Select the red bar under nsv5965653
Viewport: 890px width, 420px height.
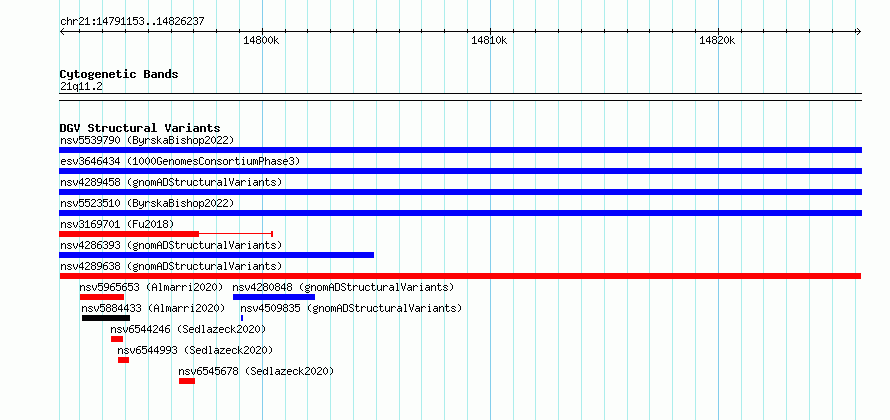click(102, 297)
